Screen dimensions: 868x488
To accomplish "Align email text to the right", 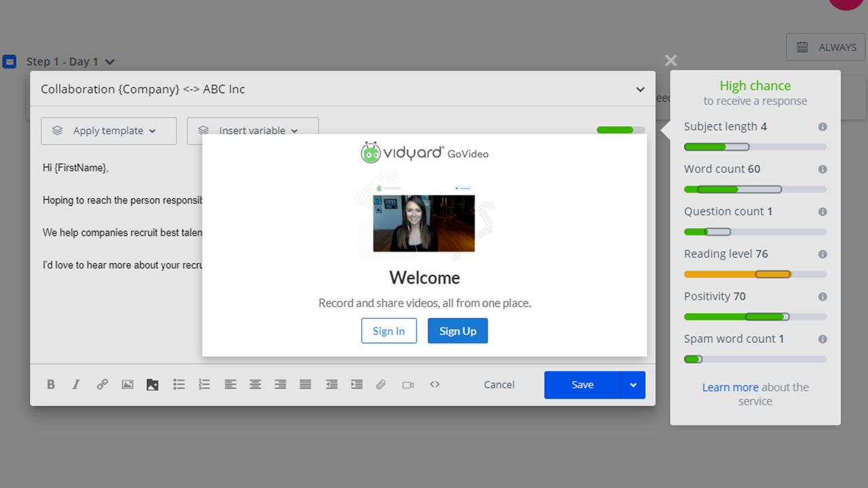I will 280,384.
